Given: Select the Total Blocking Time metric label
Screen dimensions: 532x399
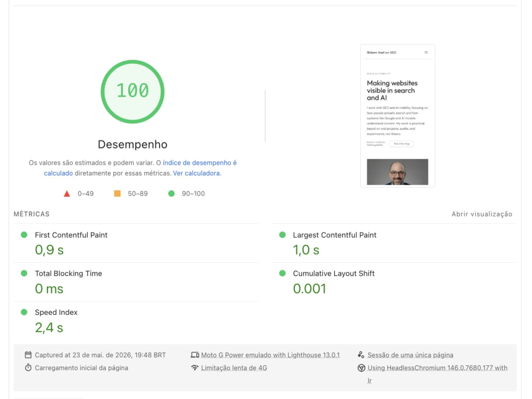Looking at the screenshot, I should tap(68, 273).
